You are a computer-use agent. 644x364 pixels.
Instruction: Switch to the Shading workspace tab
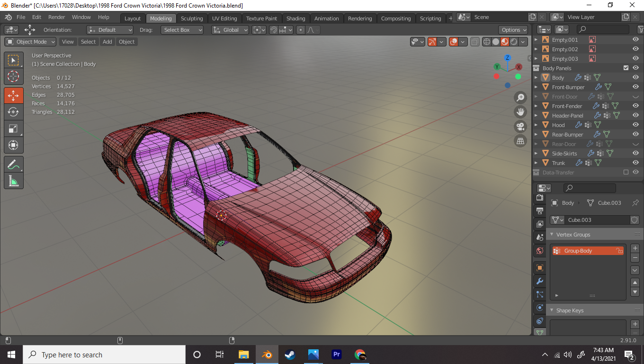coord(295,18)
